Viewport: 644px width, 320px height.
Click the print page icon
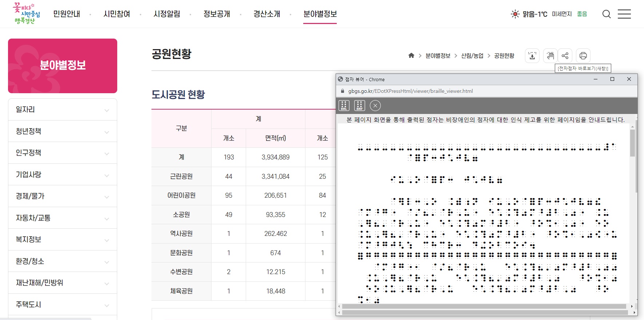(x=583, y=56)
